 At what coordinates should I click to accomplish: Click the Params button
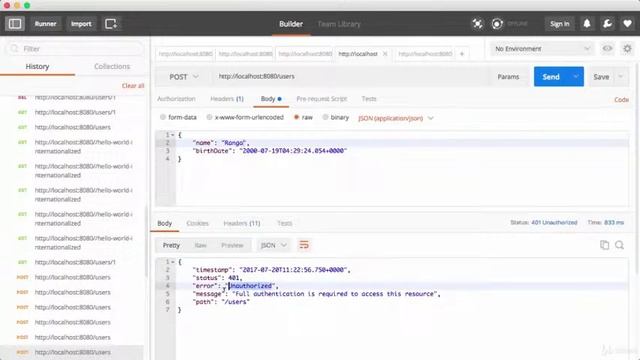coord(508,76)
